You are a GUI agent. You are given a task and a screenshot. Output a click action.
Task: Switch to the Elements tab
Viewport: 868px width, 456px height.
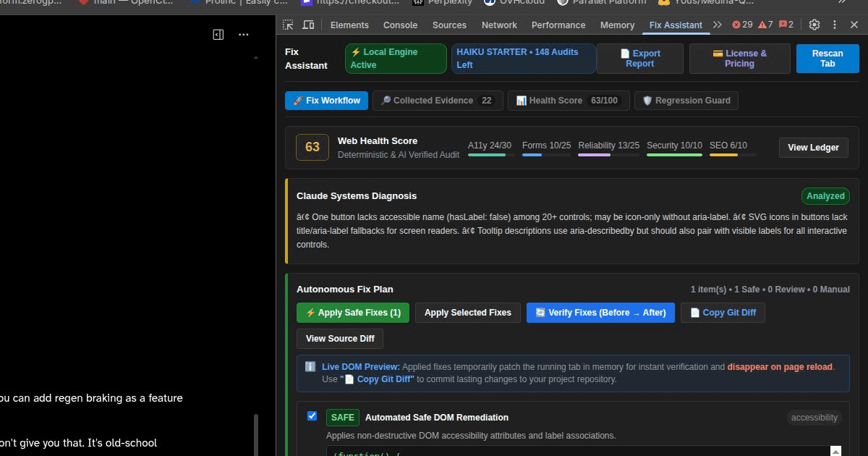coord(349,25)
